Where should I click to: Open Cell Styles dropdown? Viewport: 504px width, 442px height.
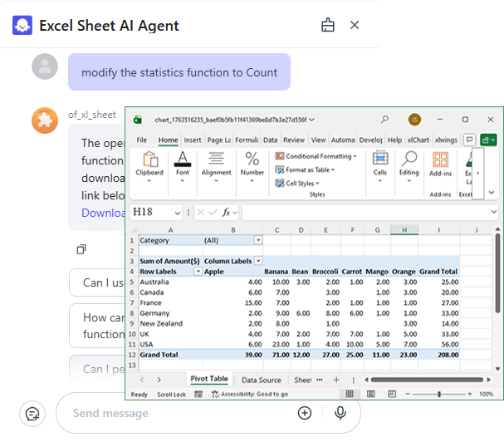[x=297, y=184]
